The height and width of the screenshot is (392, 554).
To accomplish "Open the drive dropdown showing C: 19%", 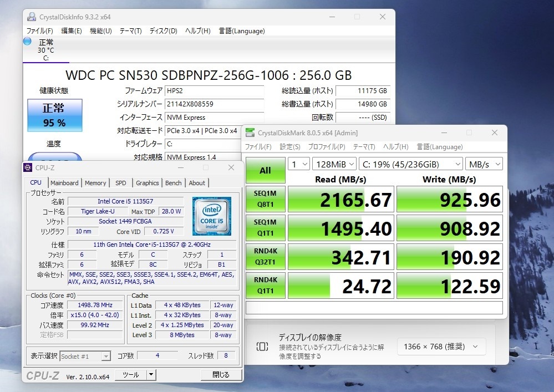I will [x=411, y=164].
